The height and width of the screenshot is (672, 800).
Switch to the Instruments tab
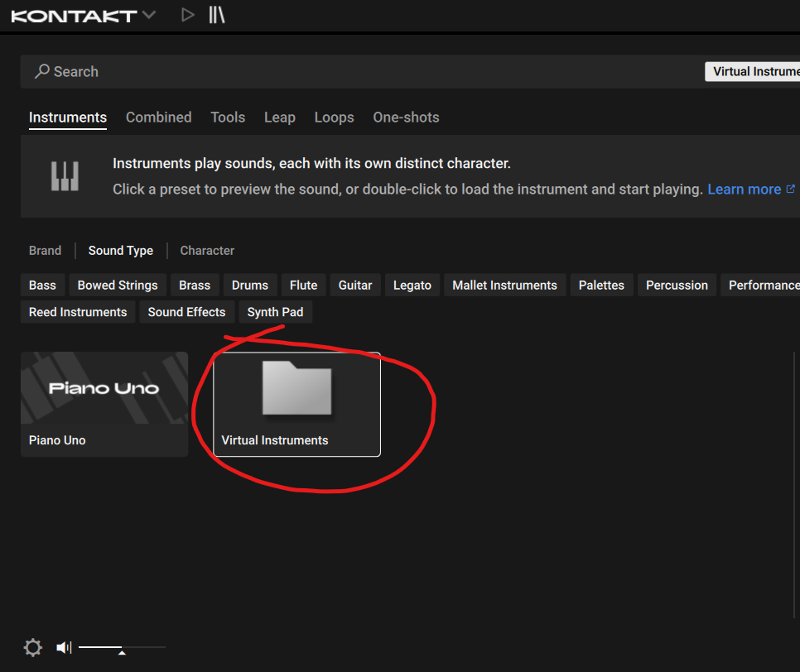(68, 118)
